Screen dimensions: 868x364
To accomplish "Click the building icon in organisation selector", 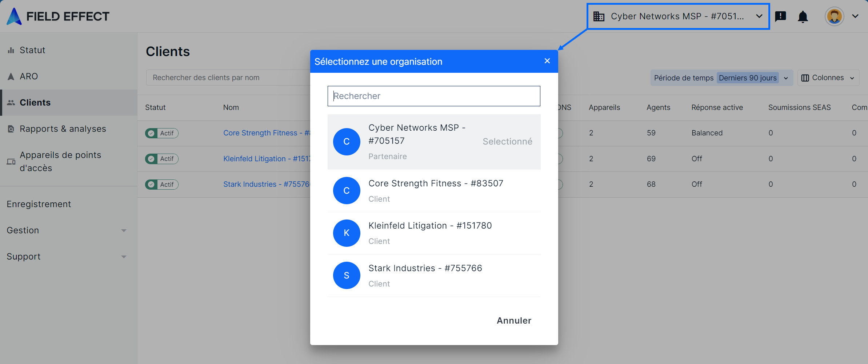I will click(599, 16).
